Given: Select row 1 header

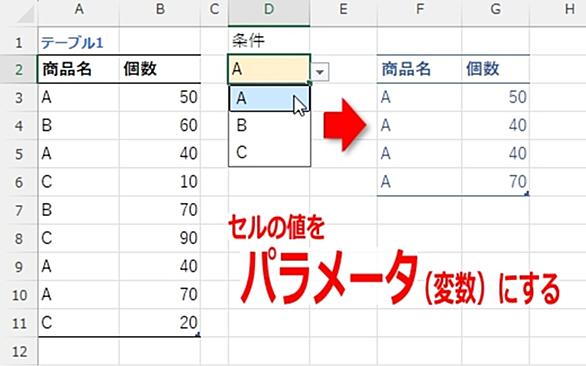Looking at the screenshot, I should [19, 41].
